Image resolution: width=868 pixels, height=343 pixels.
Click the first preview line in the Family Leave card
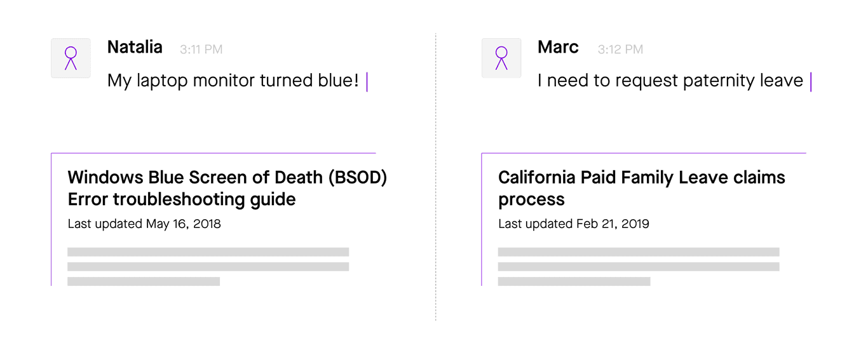tap(639, 252)
